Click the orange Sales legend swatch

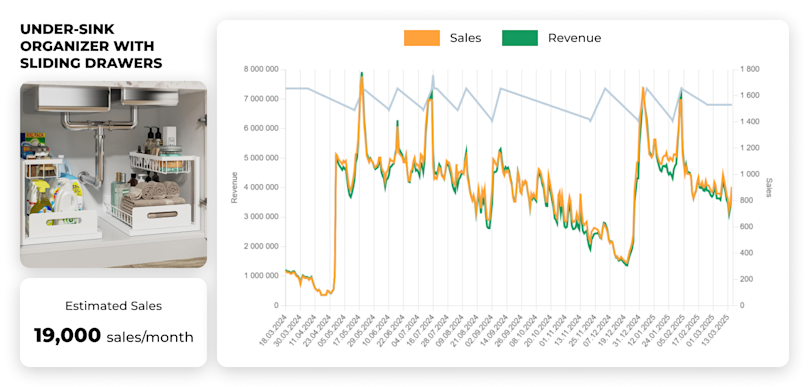tap(422, 38)
